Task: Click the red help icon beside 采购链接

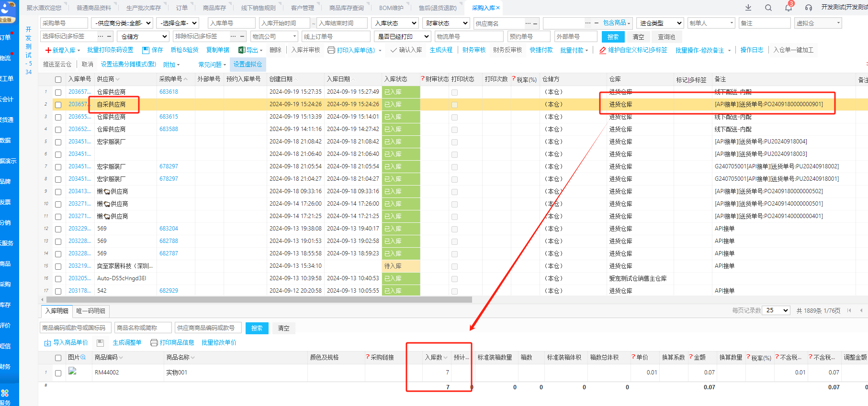Action: coord(368,357)
